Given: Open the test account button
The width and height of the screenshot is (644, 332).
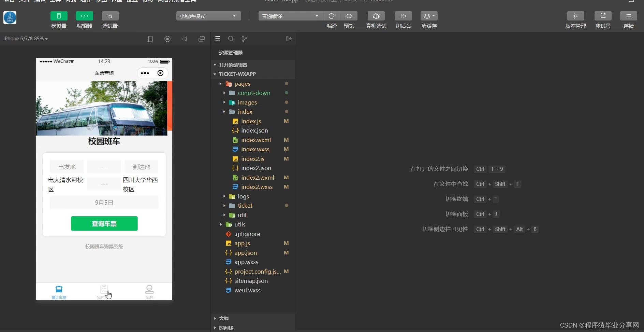Looking at the screenshot, I should tap(603, 16).
